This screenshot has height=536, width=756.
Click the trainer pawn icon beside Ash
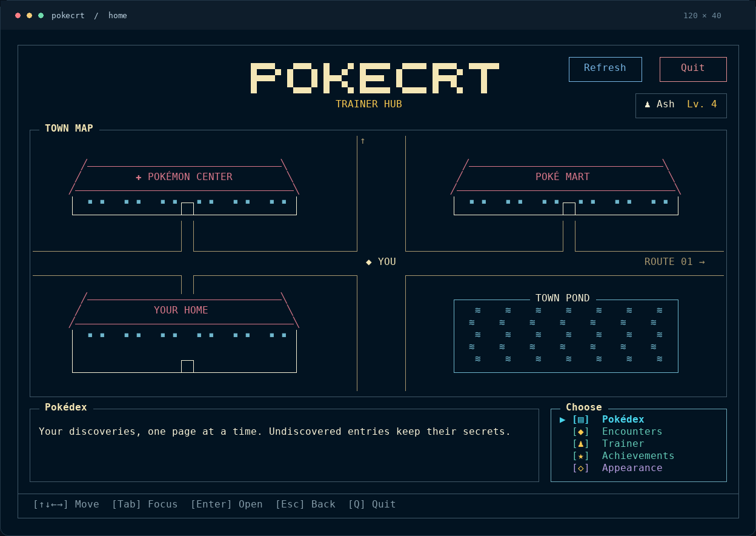click(648, 104)
